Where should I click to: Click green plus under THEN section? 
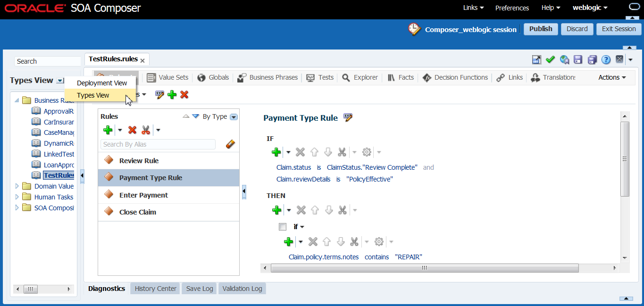pos(277,210)
